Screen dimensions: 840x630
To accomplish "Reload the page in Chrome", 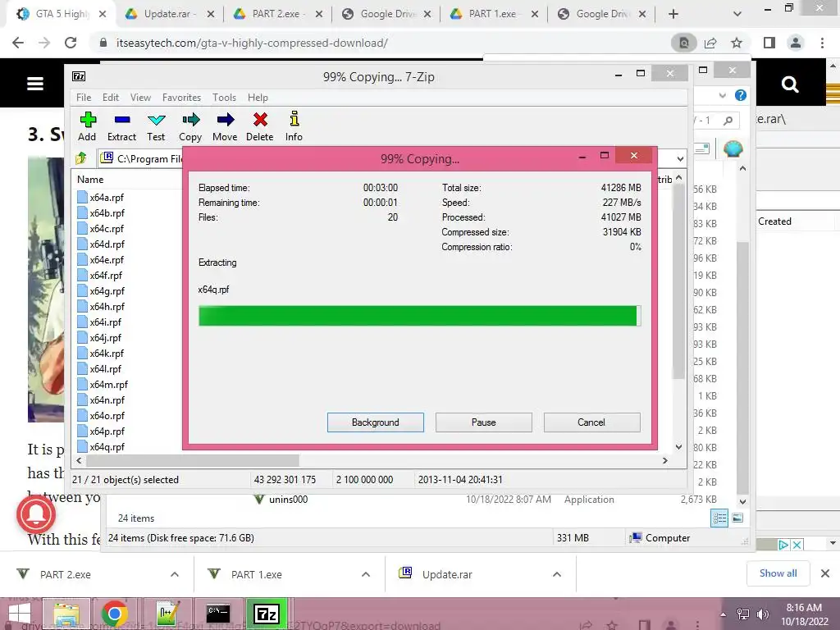I will (71, 43).
